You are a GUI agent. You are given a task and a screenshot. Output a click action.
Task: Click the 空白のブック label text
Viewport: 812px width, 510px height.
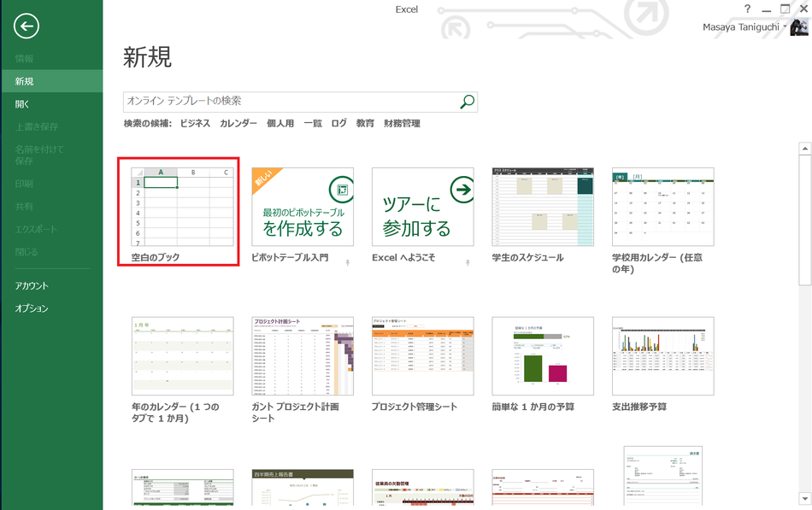point(156,257)
